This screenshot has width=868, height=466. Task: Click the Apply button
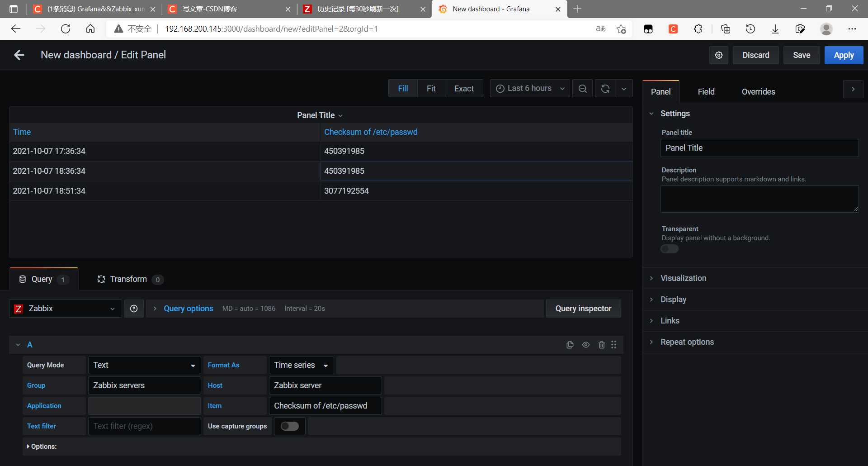(844, 55)
